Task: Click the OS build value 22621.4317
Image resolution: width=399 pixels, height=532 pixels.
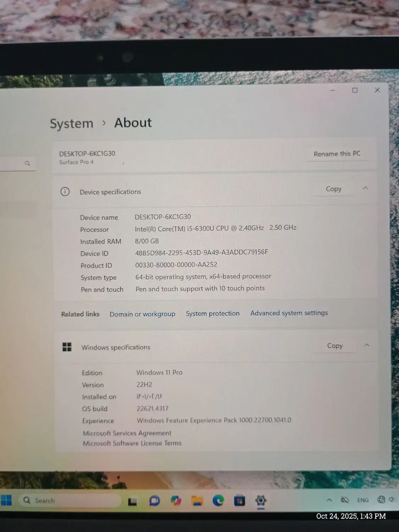Action: (153, 409)
